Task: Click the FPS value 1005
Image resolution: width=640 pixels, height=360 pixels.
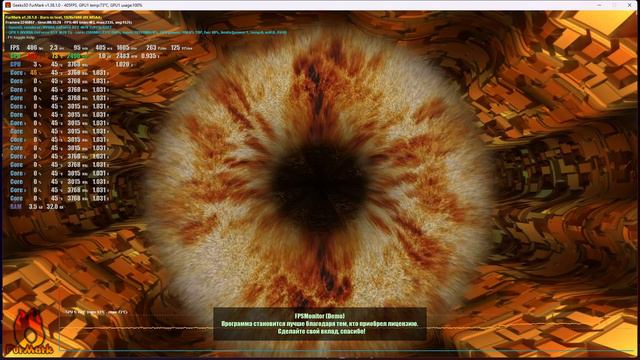Action: coord(123,48)
